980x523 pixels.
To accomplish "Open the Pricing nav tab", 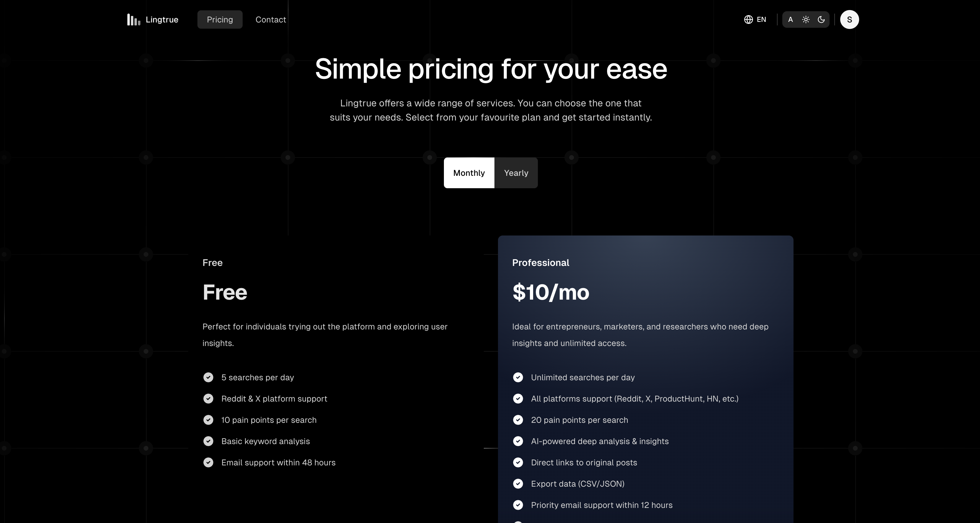I will (x=220, y=20).
